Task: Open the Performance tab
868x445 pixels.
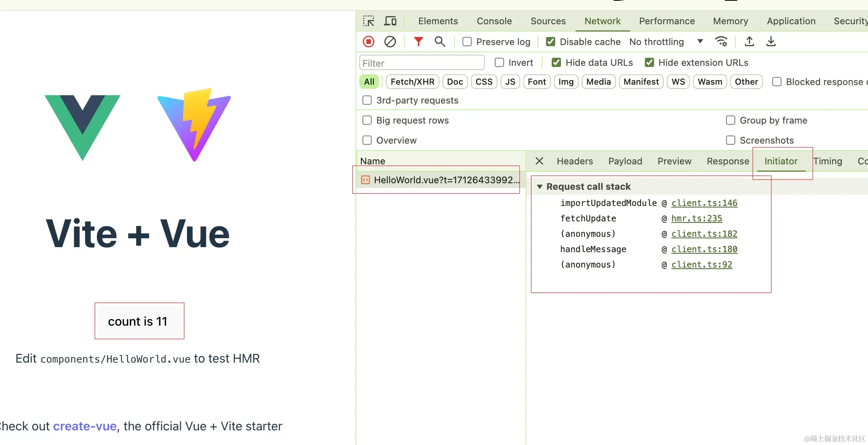Action: pos(667,21)
